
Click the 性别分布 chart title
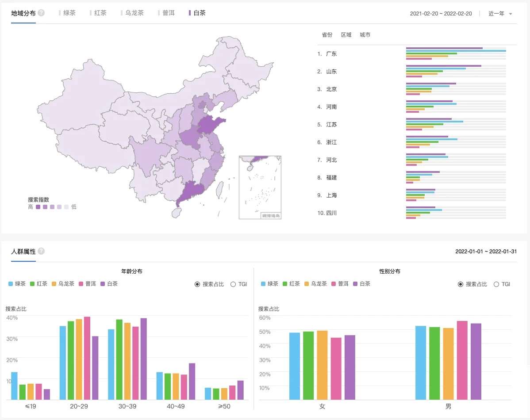(x=390, y=271)
